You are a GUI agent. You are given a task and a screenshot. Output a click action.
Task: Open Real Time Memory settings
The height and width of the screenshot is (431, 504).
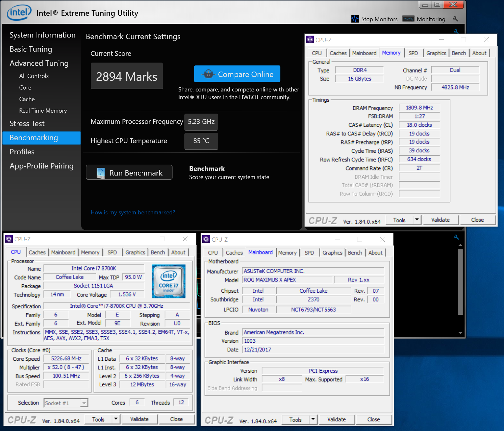[x=43, y=111]
